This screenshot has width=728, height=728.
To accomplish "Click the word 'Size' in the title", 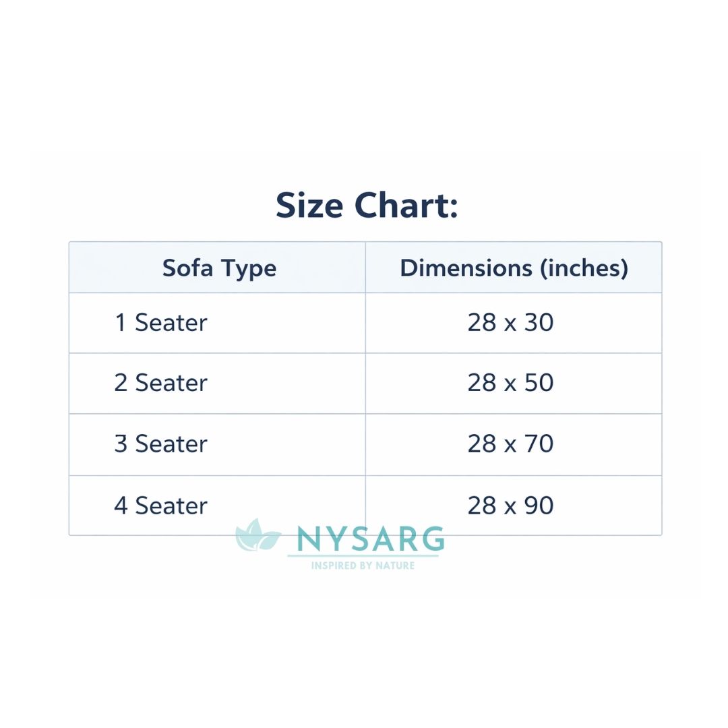I will [x=310, y=206].
